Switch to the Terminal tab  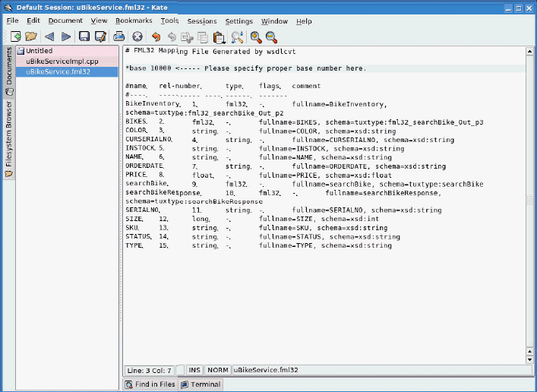point(201,384)
